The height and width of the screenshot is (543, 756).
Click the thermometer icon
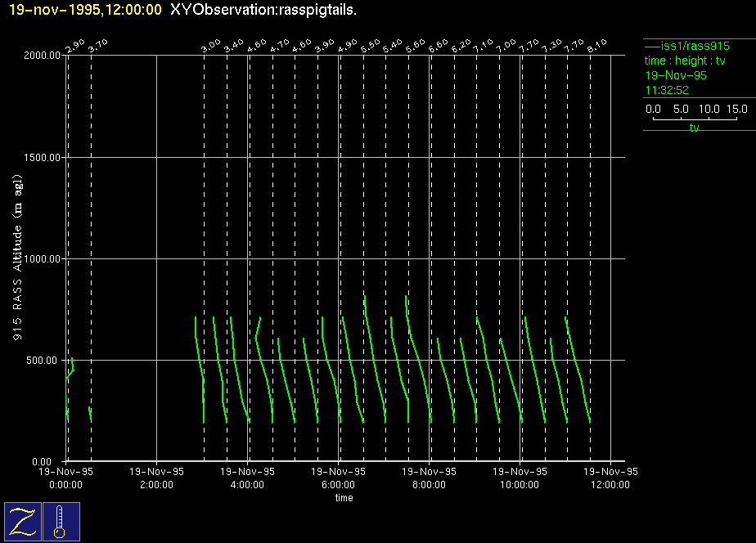pyautogui.click(x=60, y=521)
